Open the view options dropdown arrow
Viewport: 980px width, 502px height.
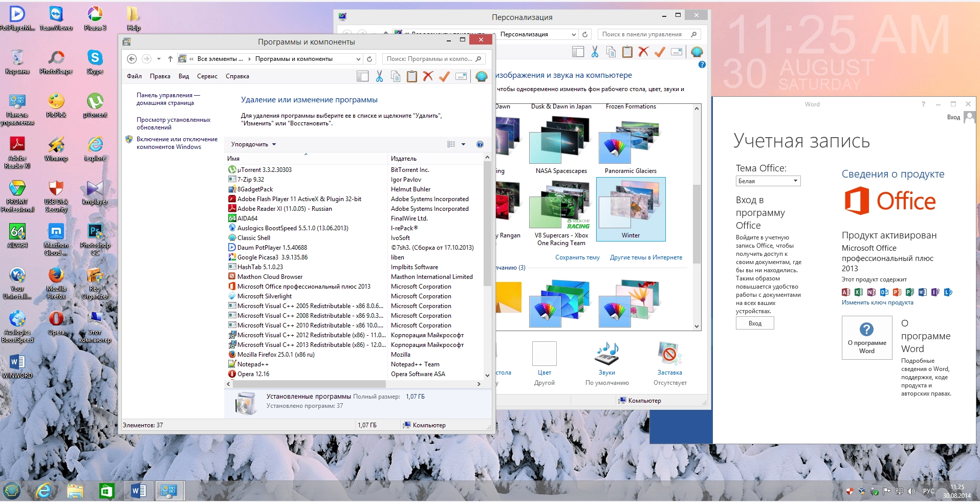(x=463, y=144)
